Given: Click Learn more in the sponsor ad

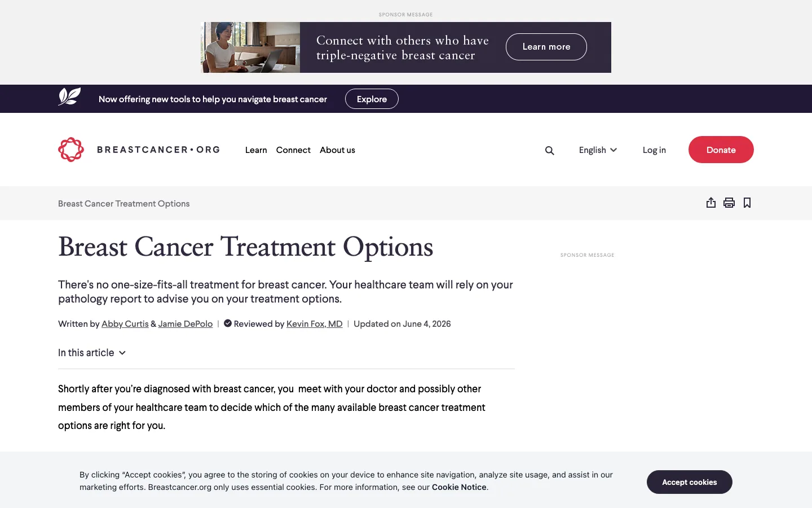Looking at the screenshot, I should click(546, 47).
